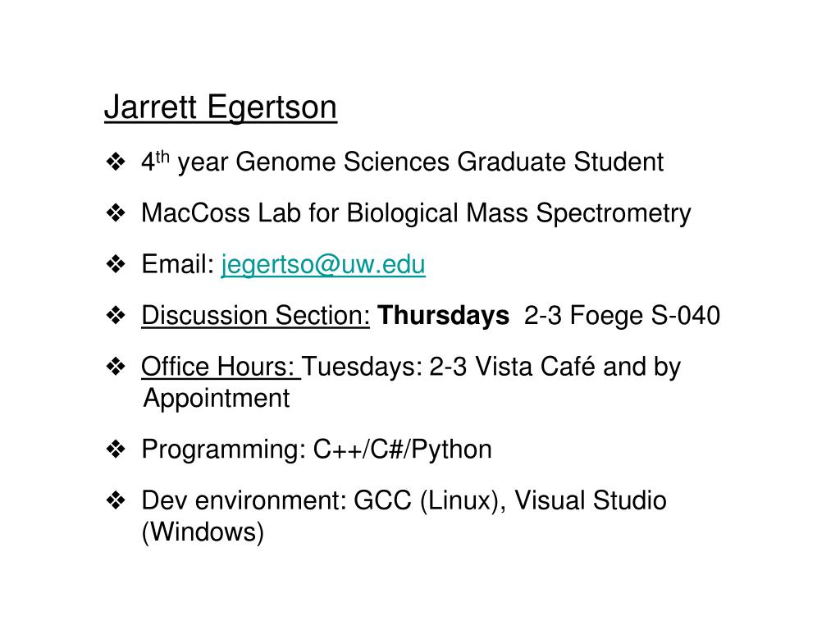The height and width of the screenshot is (630, 840).
Task: Open the jegertso@uw.edu email link
Action: coord(323,265)
